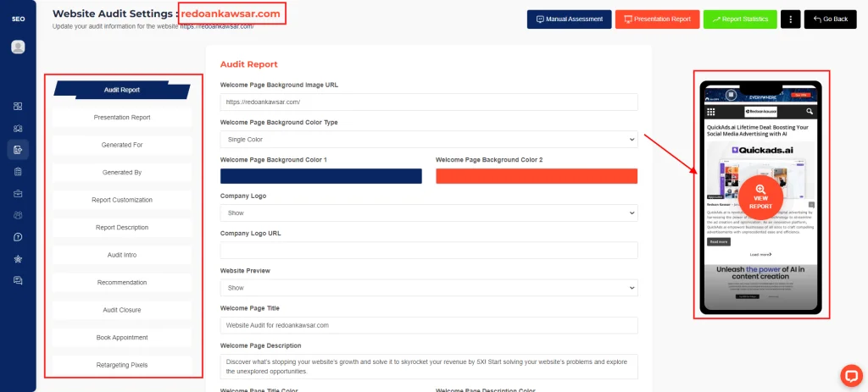Click the user avatar in sidebar
This screenshot has width=868, height=392.
pyautogui.click(x=18, y=47)
